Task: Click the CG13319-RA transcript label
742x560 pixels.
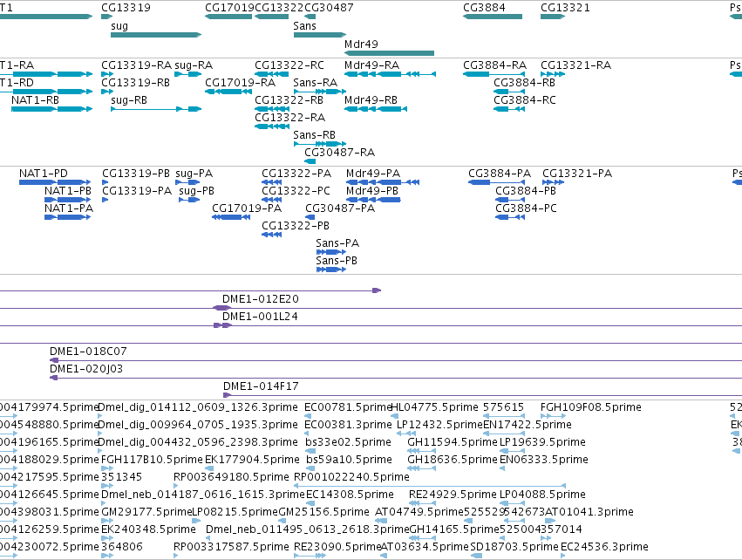Action: [x=136, y=65]
